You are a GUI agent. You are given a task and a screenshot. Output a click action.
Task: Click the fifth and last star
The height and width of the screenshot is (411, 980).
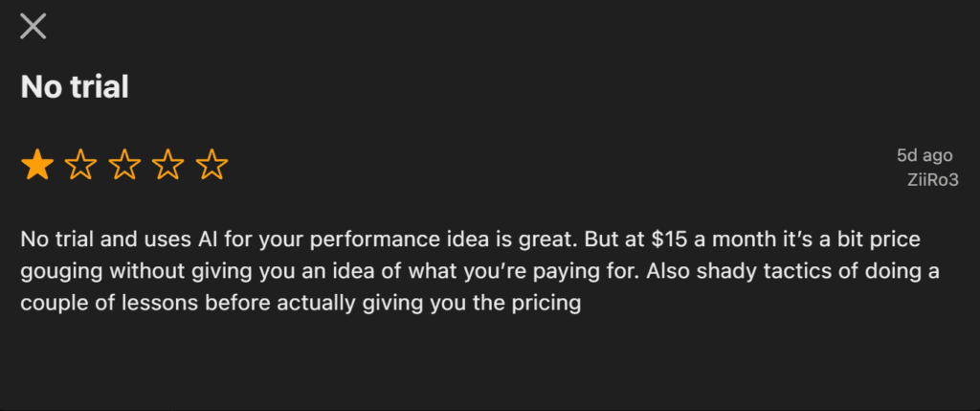coord(212,166)
